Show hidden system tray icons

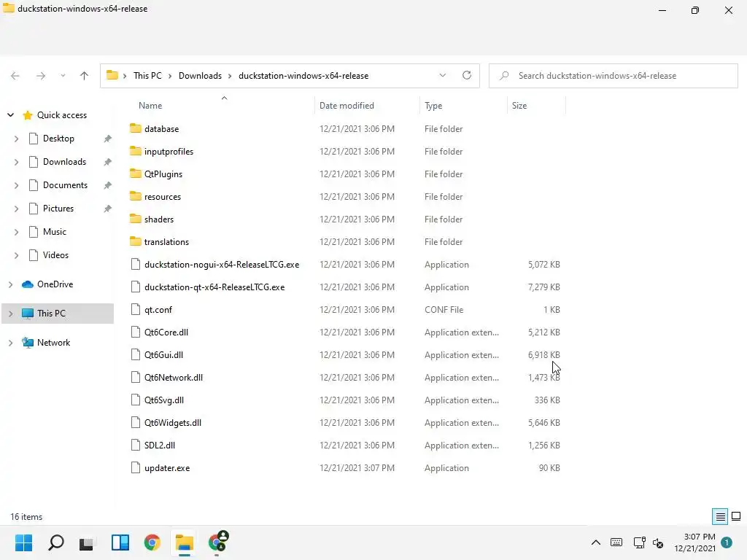tap(596, 542)
